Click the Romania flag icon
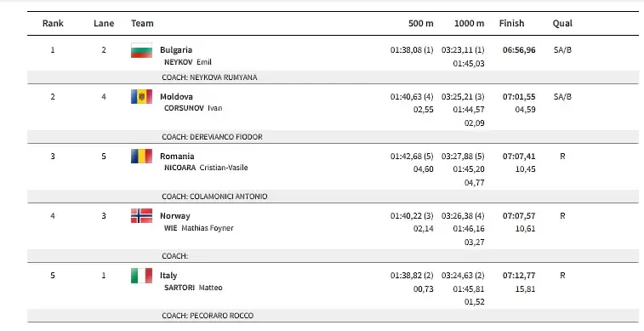This screenshot has height=331, width=644. [x=142, y=156]
